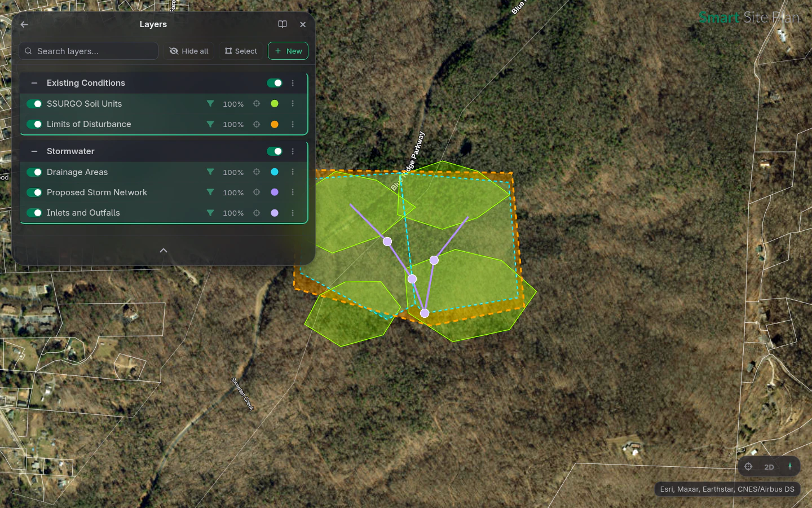
Task: Toggle Proposed Storm Network visibility
Action: click(34, 192)
